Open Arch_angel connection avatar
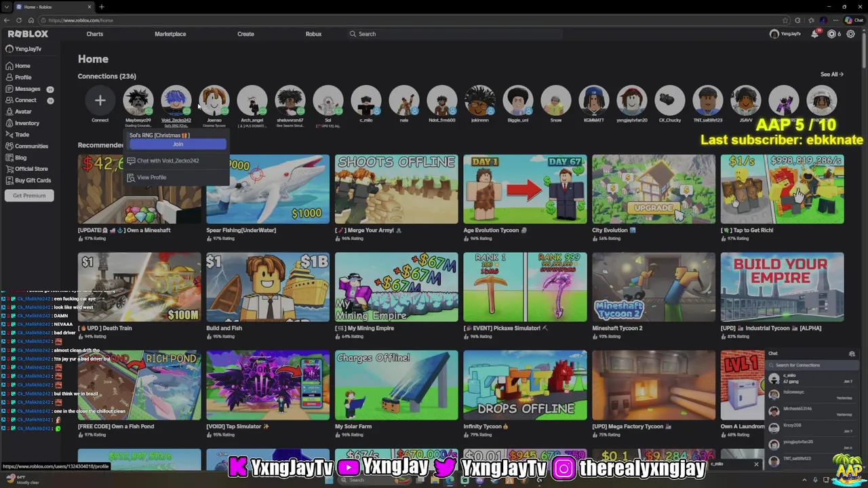 (252, 101)
